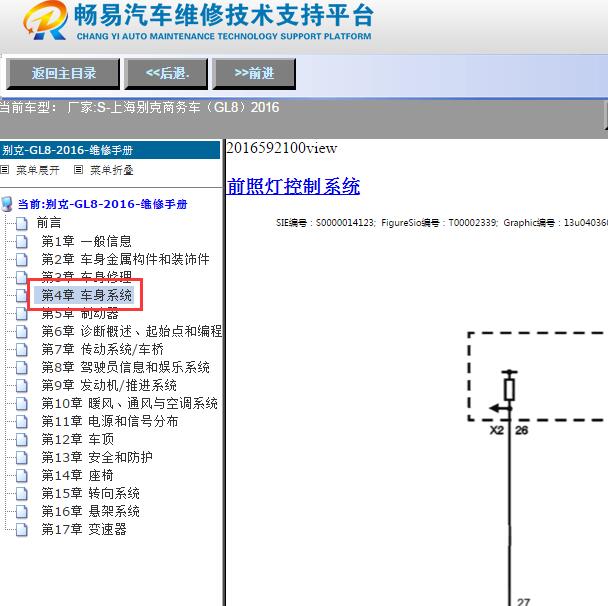Click page icon beside 前言
The height and width of the screenshot is (606, 608).
22,223
